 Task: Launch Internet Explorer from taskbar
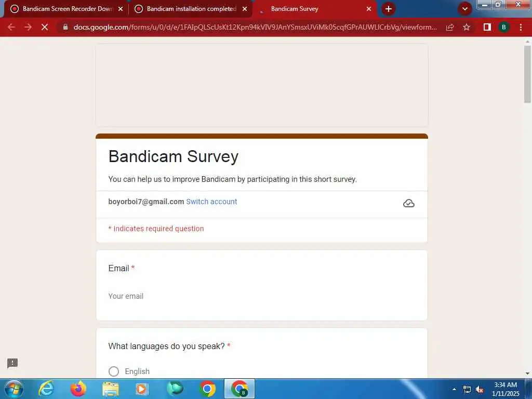click(x=46, y=389)
